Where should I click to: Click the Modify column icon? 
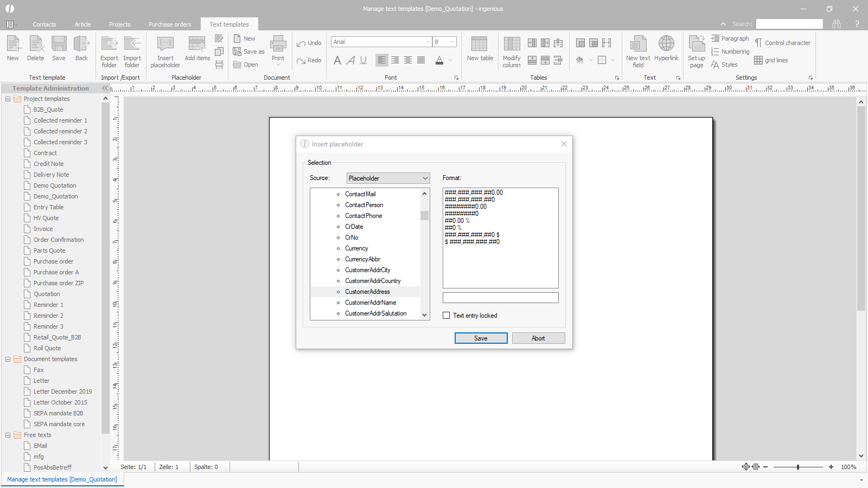pyautogui.click(x=511, y=45)
